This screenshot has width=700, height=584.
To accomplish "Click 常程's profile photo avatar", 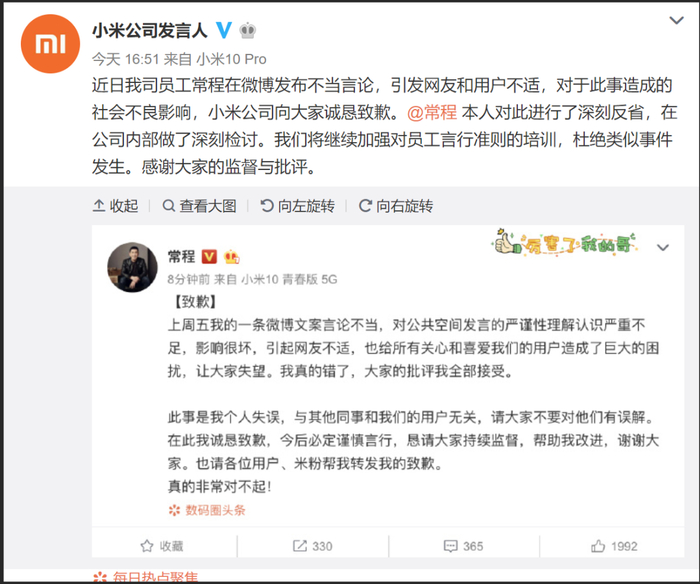I will point(132,267).
